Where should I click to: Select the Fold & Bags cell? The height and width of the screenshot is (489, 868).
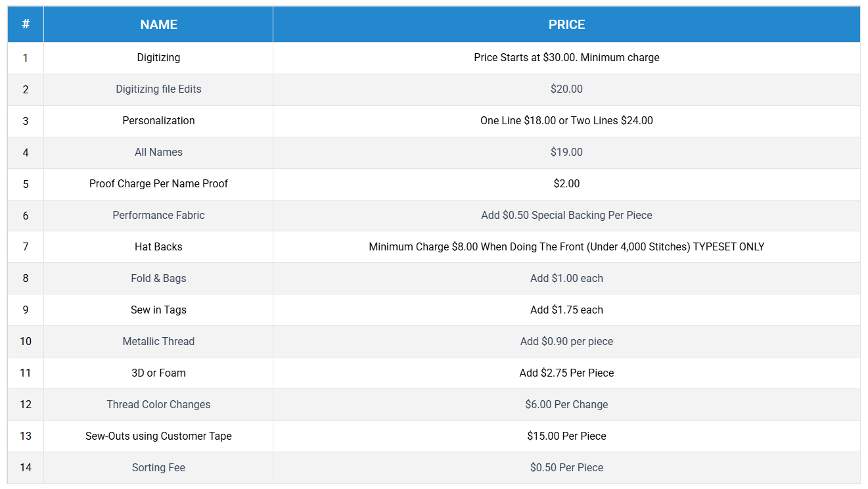pyautogui.click(x=158, y=279)
